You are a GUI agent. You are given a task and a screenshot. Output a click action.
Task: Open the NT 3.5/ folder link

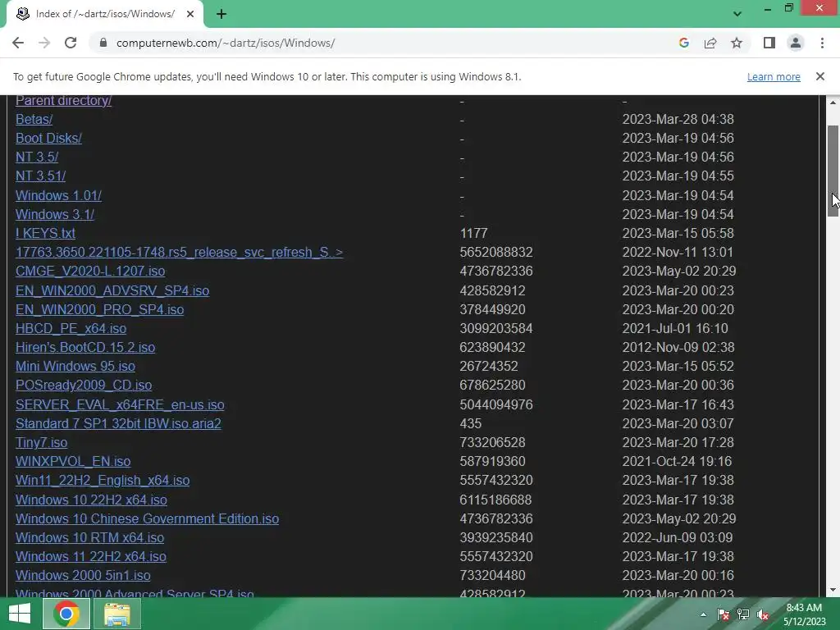click(37, 157)
